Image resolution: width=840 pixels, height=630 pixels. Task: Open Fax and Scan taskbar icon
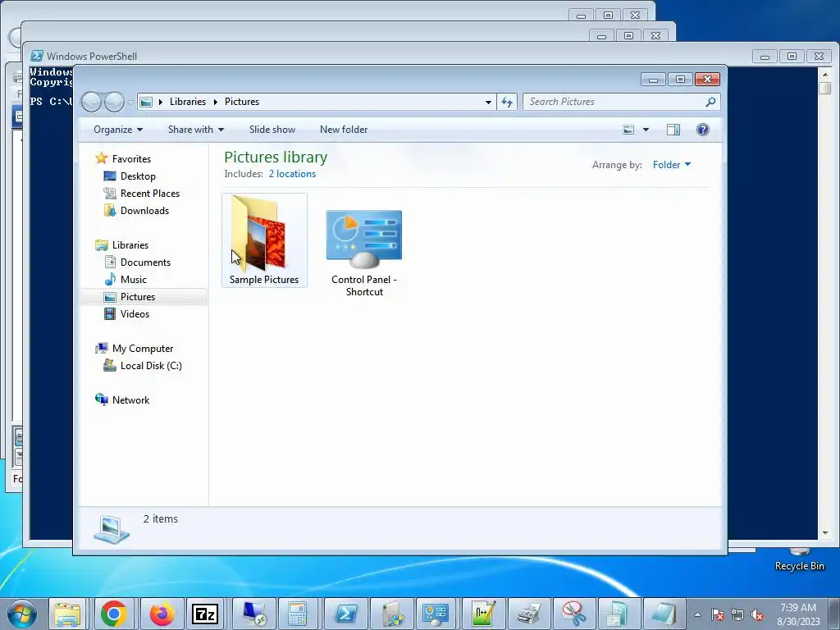(529, 614)
